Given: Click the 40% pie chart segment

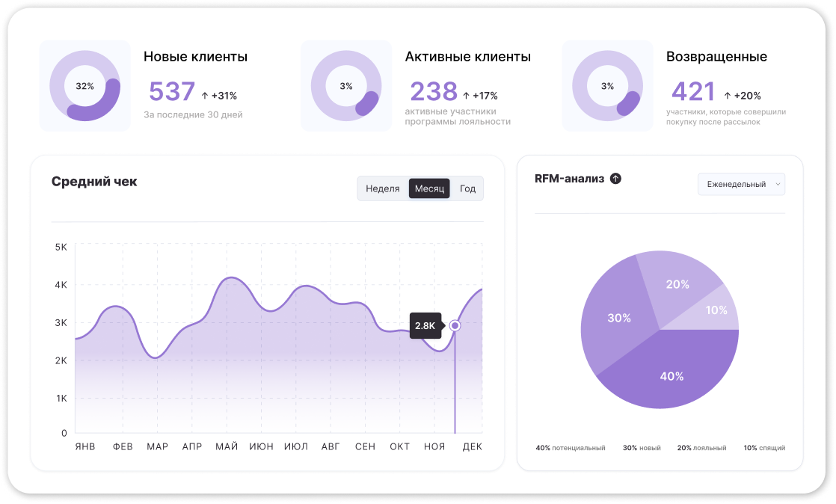Looking at the screenshot, I should coord(671,375).
